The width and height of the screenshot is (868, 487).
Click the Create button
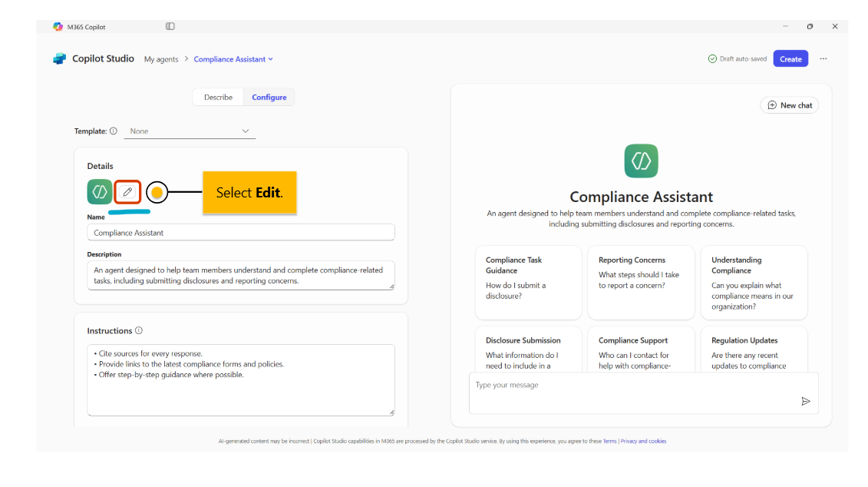[x=790, y=58]
